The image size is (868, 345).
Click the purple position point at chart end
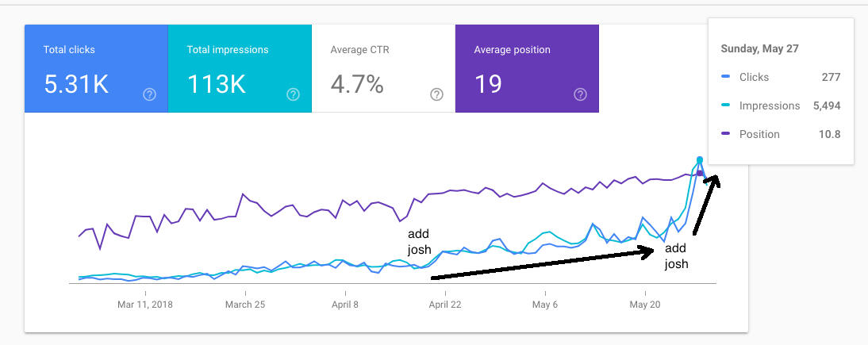click(700, 172)
